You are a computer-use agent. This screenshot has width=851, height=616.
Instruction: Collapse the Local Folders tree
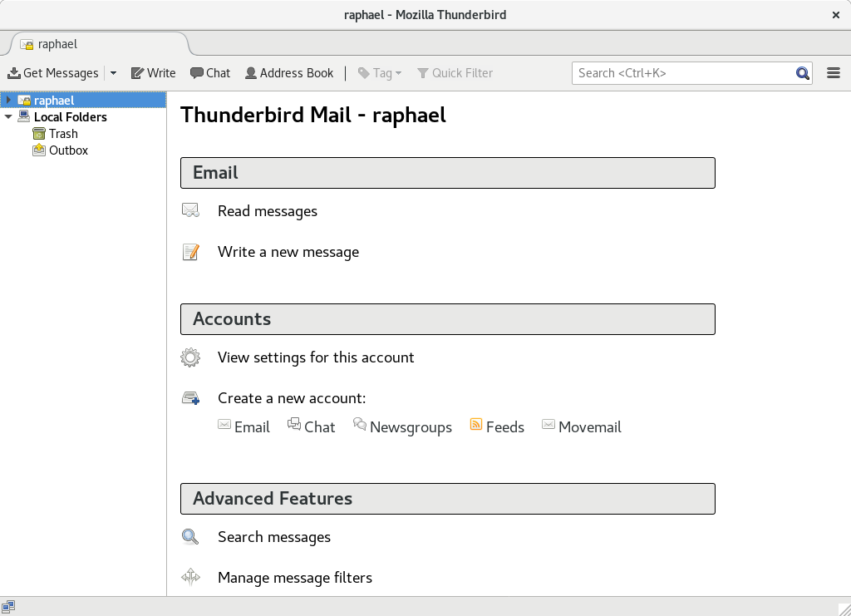point(8,116)
